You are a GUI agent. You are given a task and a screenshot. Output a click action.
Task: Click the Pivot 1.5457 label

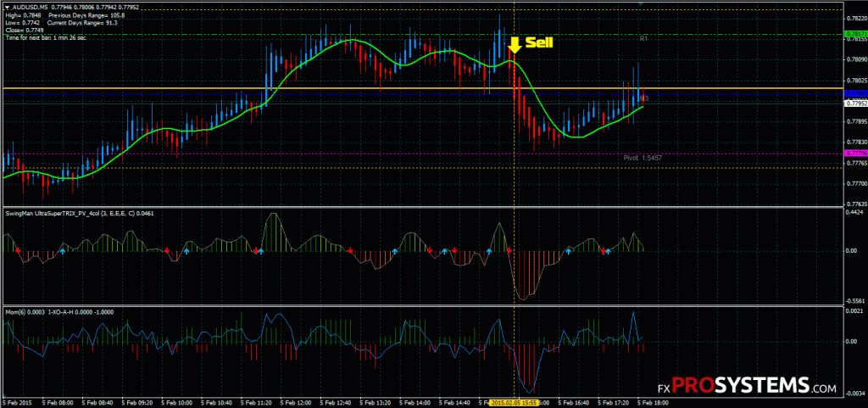click(x=637, y=159)
